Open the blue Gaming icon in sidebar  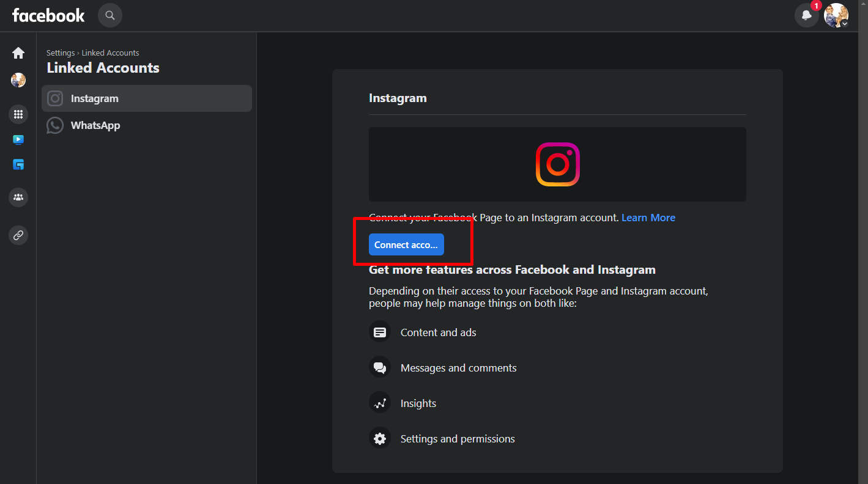(x=18, y=164)
